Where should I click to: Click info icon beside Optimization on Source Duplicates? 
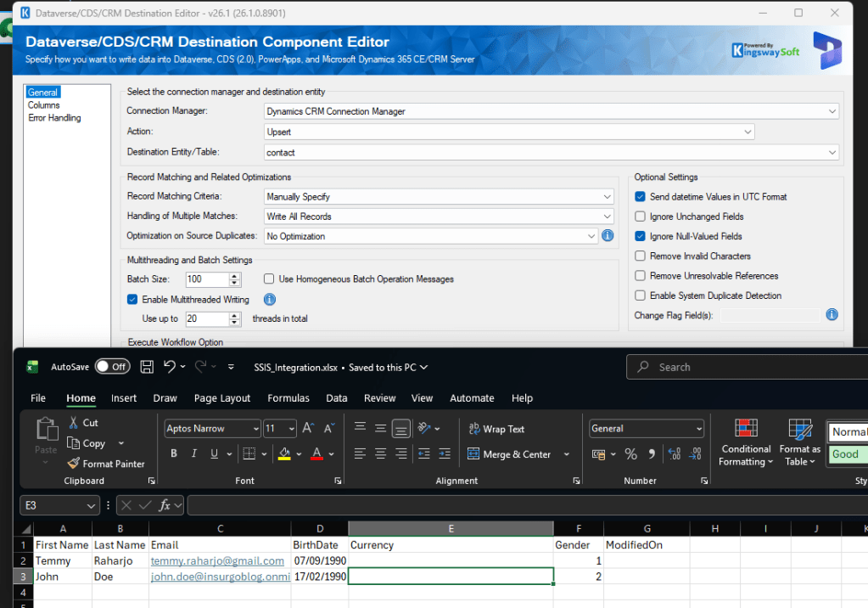(608, 235)
